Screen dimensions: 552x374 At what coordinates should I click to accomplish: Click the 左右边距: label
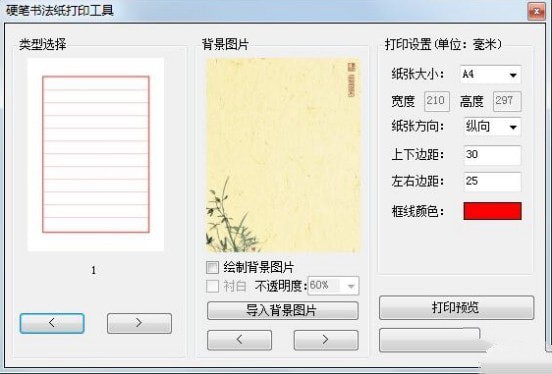pos(418,181)
